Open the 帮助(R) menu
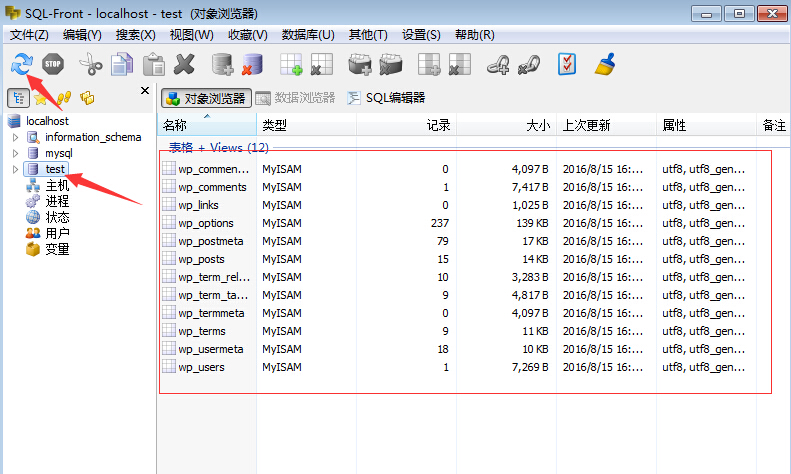Image resolution: width=791 pixels, height=474 pixels. click(x=475, y=35)
